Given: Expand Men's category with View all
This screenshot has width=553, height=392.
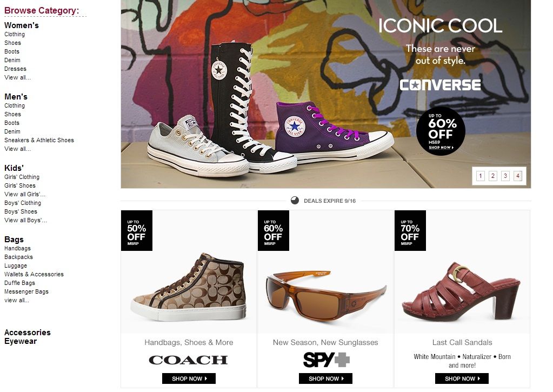Looking at the screenshot, I should (x=18, y=149).
